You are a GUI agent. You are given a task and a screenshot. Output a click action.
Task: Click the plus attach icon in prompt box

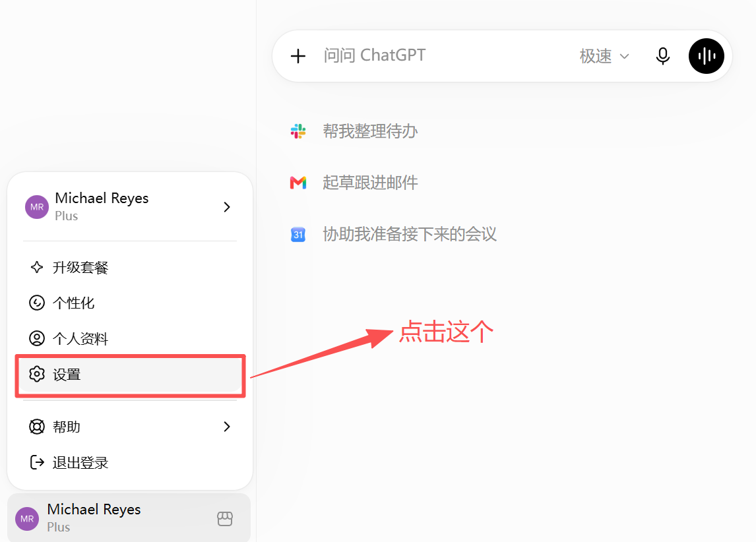[298, 56]
